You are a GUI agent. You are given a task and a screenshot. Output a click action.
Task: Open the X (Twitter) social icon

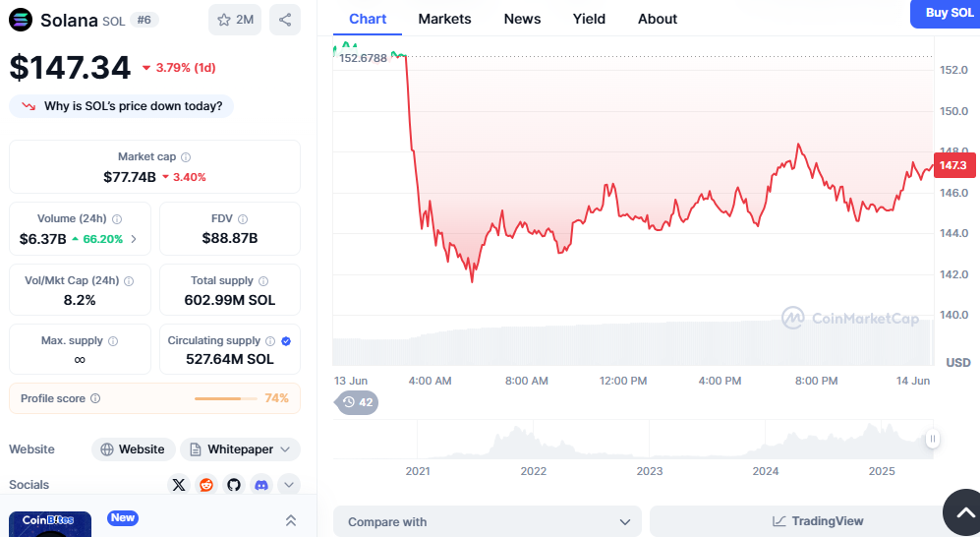point(179,485)
